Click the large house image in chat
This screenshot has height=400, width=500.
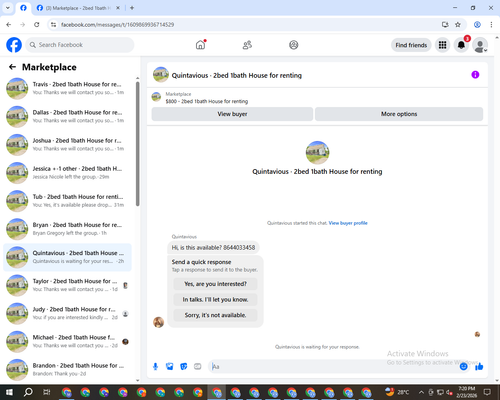[x=317, y=153]
